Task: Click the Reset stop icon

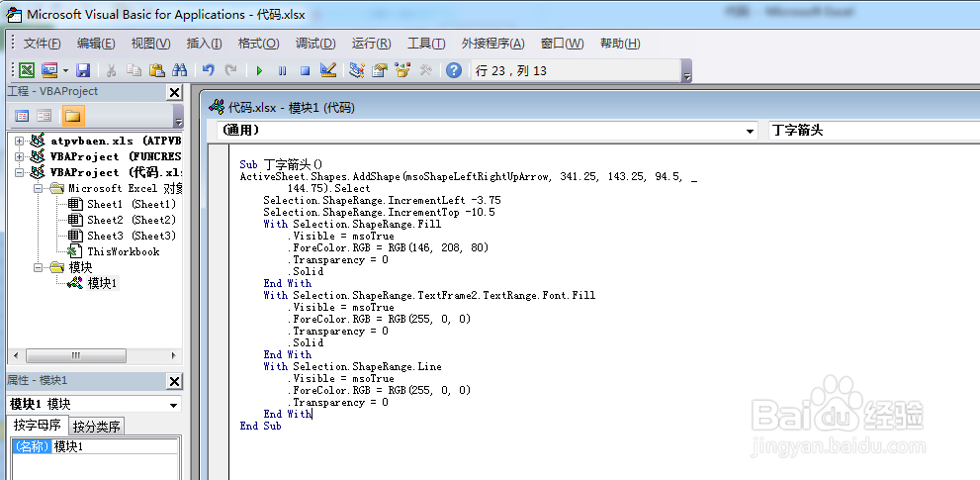Action: coord(305,70)
